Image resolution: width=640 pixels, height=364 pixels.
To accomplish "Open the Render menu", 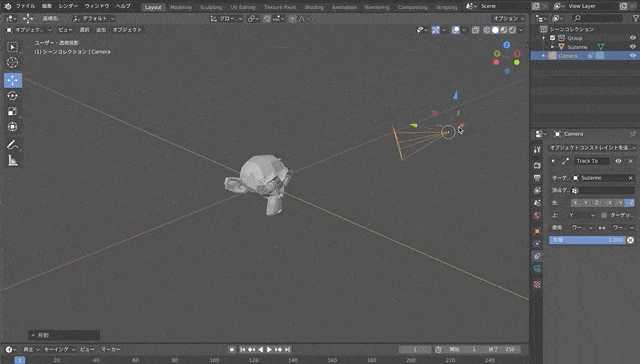I will 68,6.
